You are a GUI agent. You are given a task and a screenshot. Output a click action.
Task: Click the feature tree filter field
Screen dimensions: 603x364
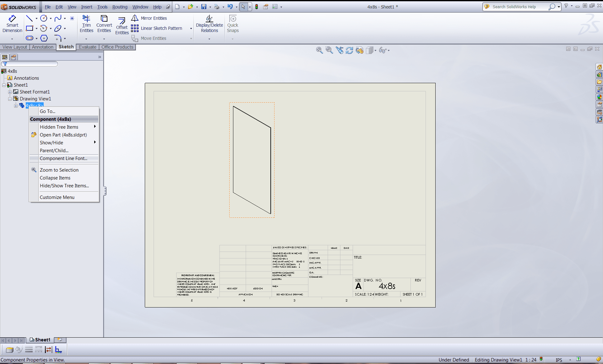click(30, 64)
